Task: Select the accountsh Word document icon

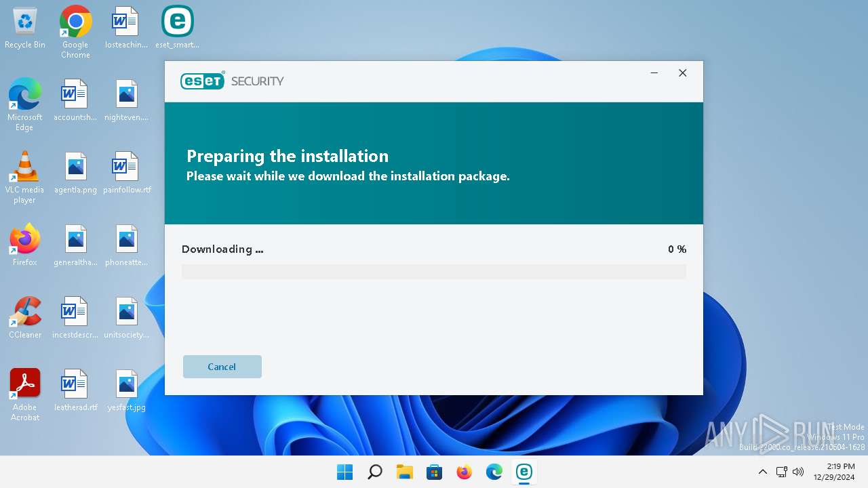Action: click(x=75, y=101)
